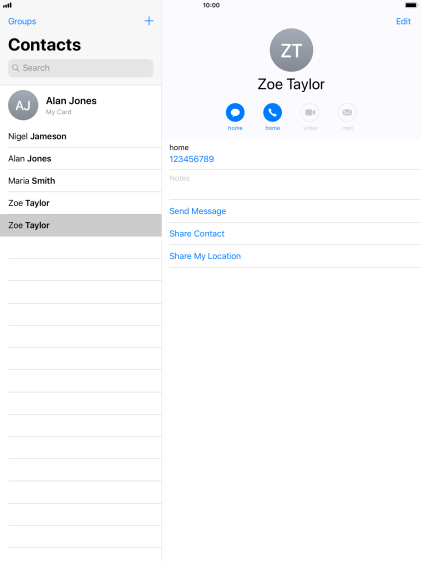Open the Alan Jones My Card entry
Screen dimensions: 421x562
click(x=81, y=105)
